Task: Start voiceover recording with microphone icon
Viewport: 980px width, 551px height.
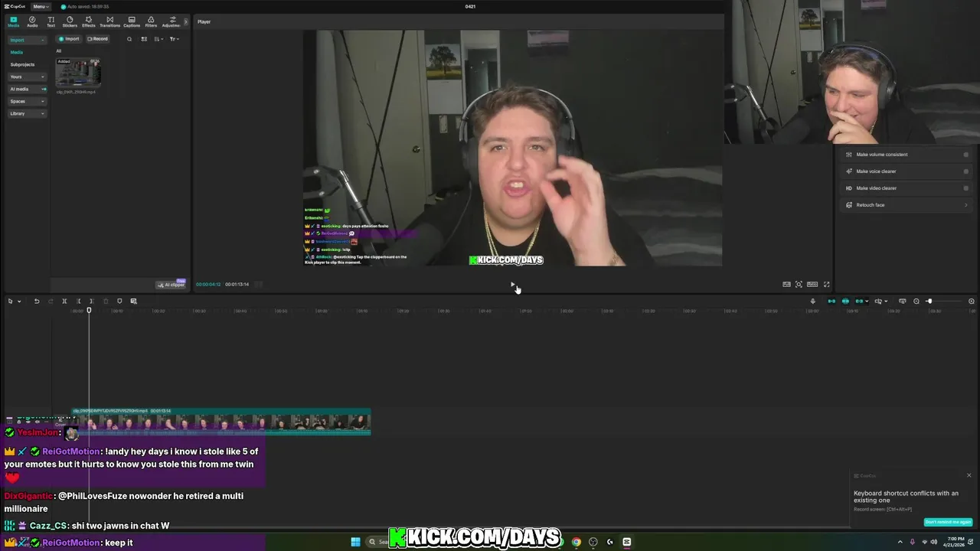Action: (x=813, y=302)
